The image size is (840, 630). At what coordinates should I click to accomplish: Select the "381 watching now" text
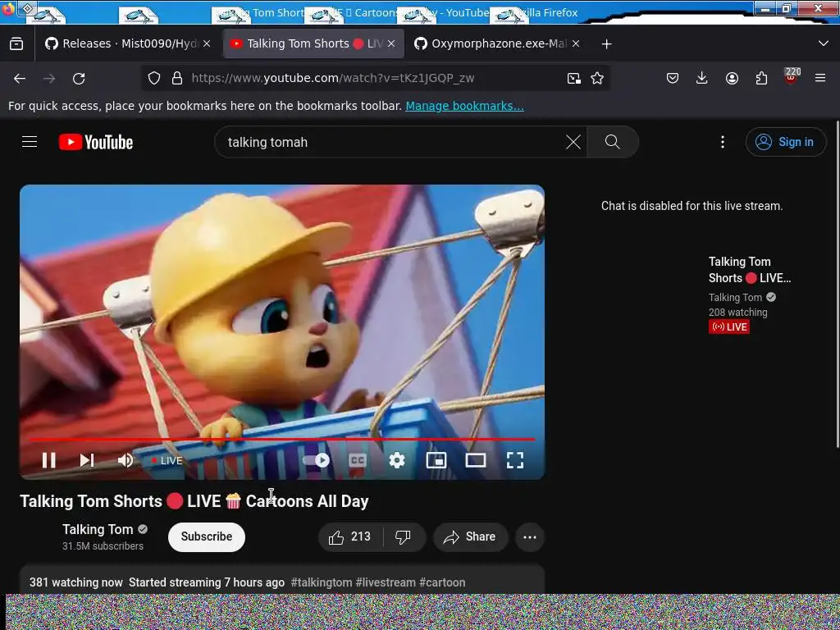(x=76, y=582)
